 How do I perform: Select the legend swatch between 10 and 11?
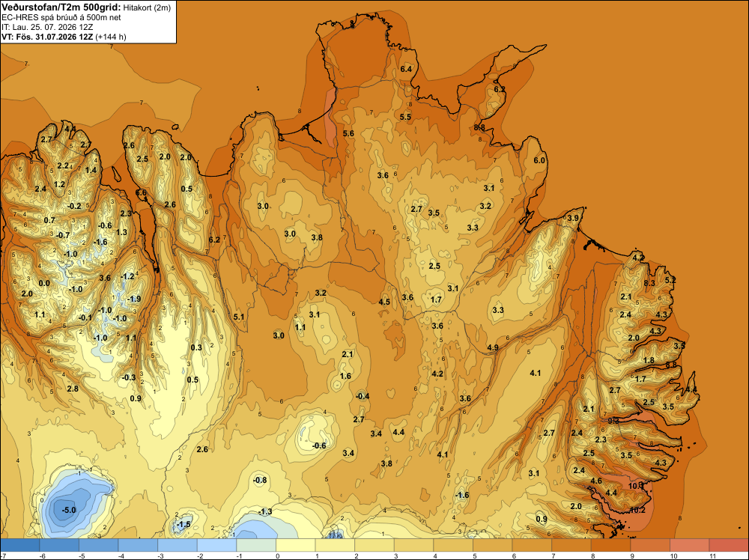(690, 545)
